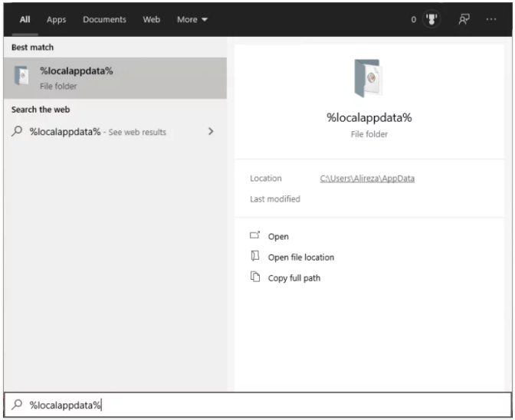Click the search bar magnifier icon
Image resolution: width=515 pixels, height=420 pixels.
[17, 404]
